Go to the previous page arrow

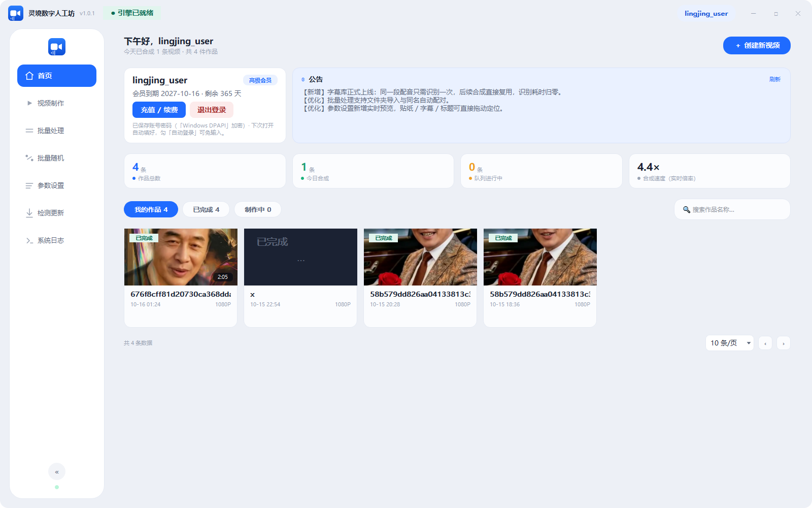click(x=765, y=343)
